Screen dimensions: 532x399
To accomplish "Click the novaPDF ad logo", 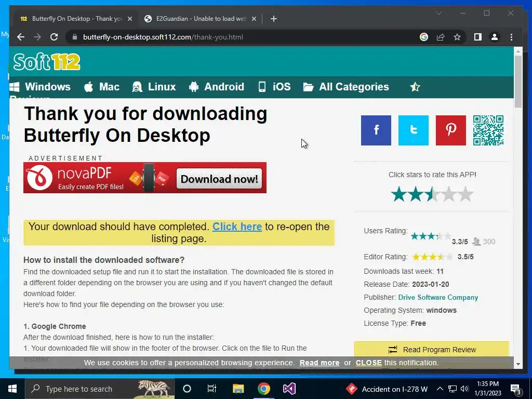I will 39,178.
